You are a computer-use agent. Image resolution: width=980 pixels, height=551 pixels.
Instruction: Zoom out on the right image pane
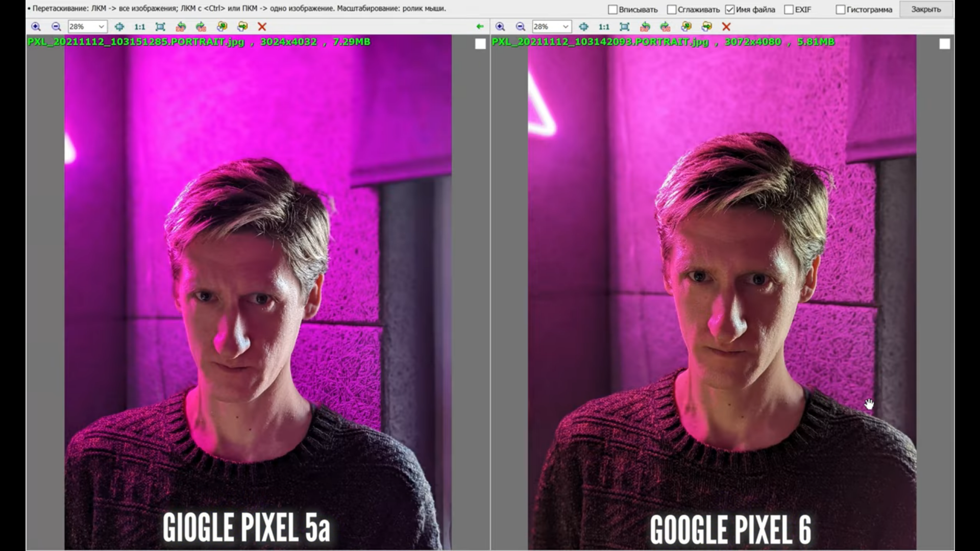click(521, 27)
